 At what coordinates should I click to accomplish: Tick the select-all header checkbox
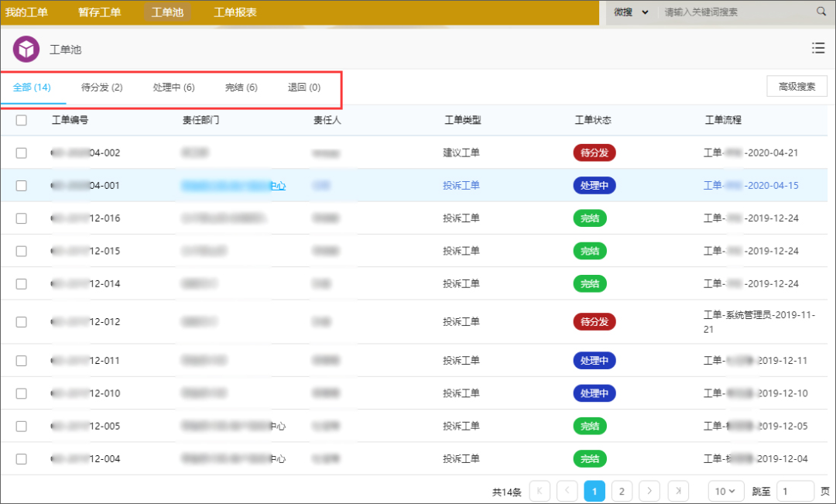pos(22,120)
